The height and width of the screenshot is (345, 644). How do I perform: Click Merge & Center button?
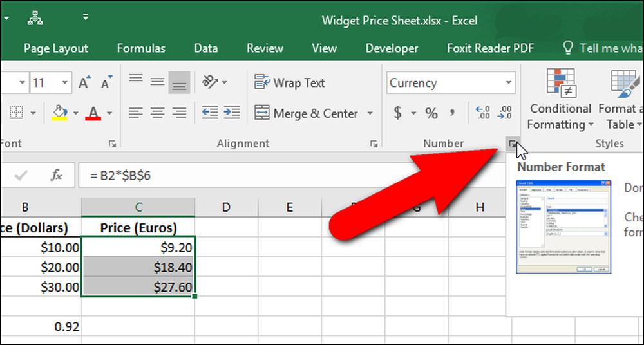tap(306, 113)
